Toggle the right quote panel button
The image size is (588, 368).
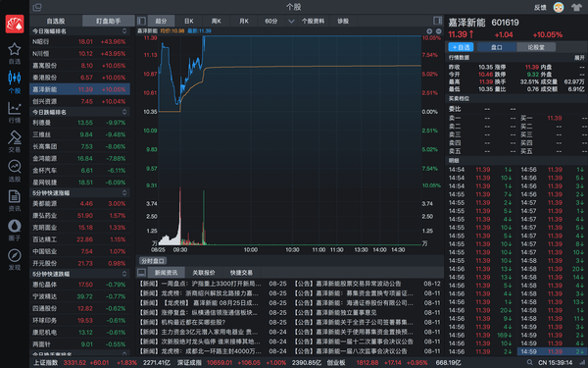437,21
